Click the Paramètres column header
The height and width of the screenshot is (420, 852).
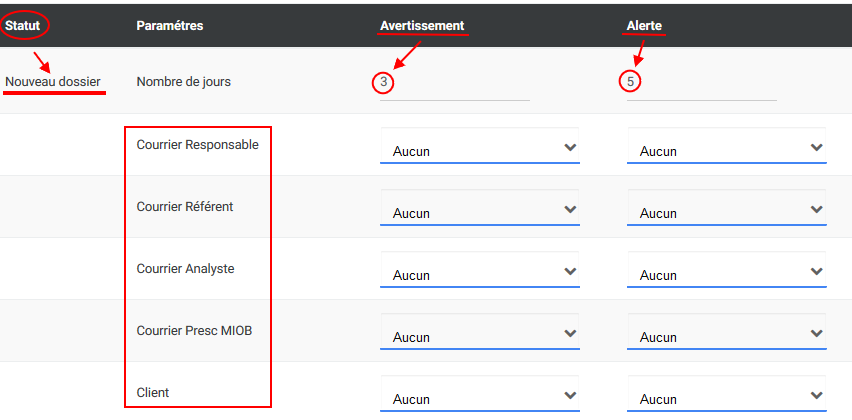[x=170, y=26]
